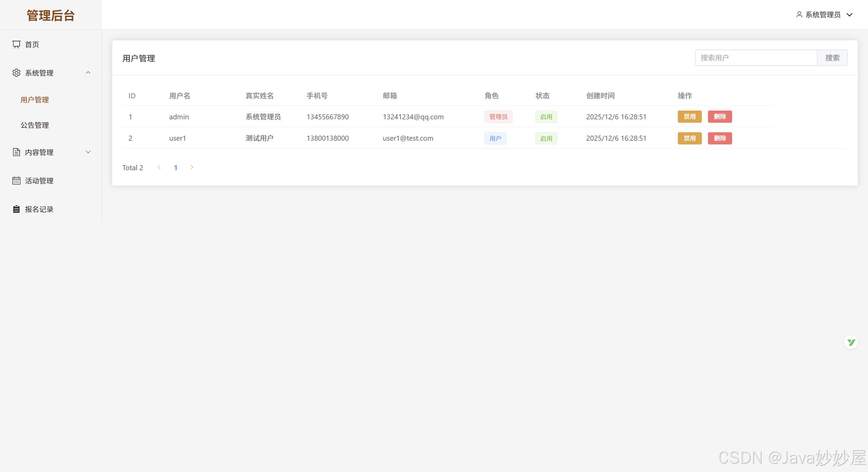Screen dimensions: 868x472
Task: Select page 1 in pagination
Action: point(176,168)
